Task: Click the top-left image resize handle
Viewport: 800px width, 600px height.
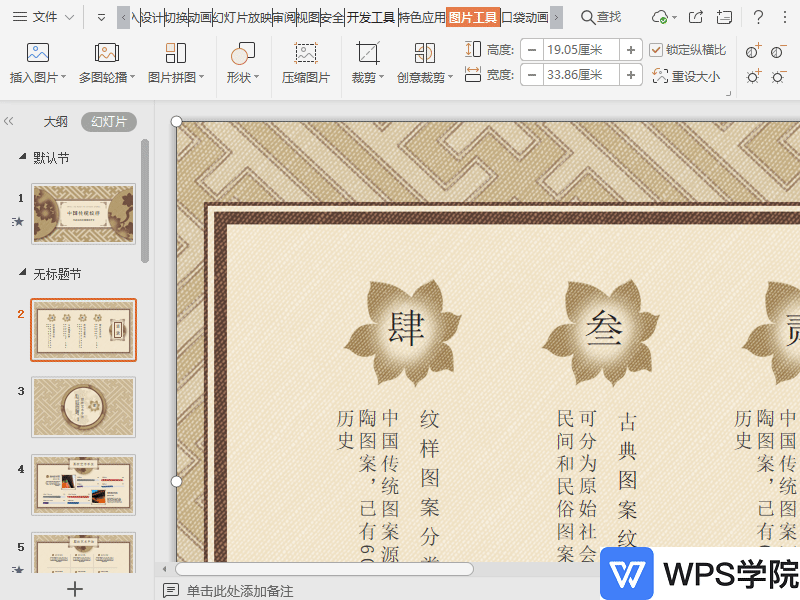Action: point(176,121)
